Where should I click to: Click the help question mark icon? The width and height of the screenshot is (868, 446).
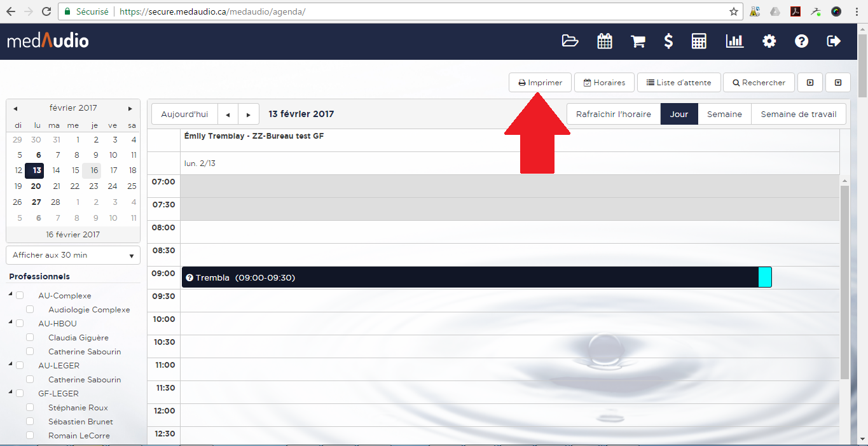[801, 41]
